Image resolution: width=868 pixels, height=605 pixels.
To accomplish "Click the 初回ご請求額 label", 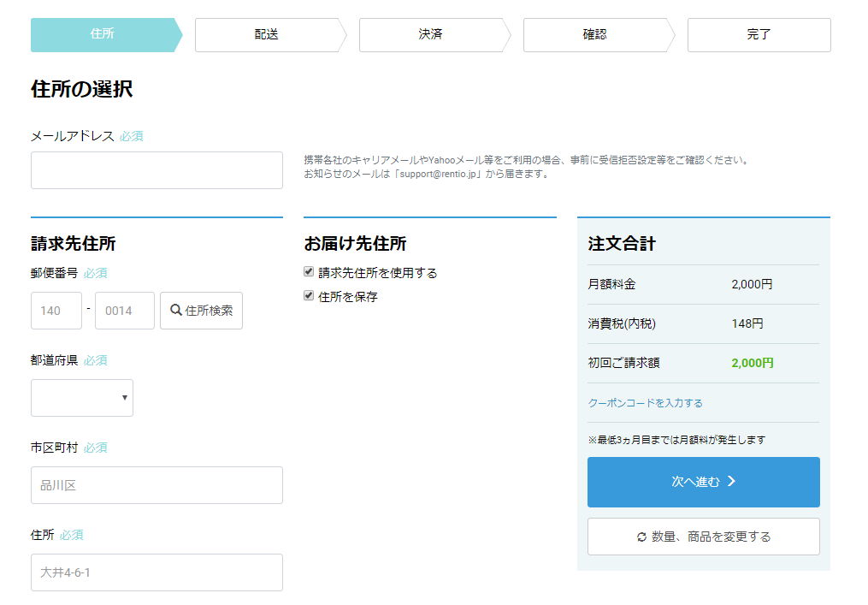I will point(623,363).
